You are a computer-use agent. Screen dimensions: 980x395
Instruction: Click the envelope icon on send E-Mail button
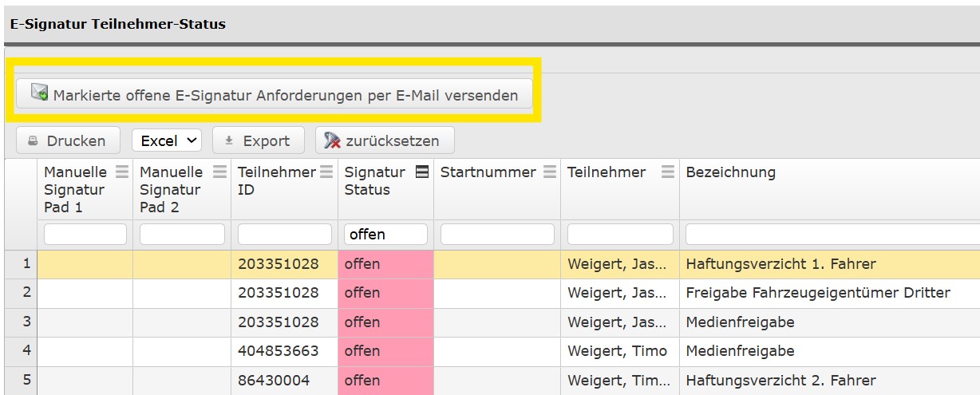39,93
